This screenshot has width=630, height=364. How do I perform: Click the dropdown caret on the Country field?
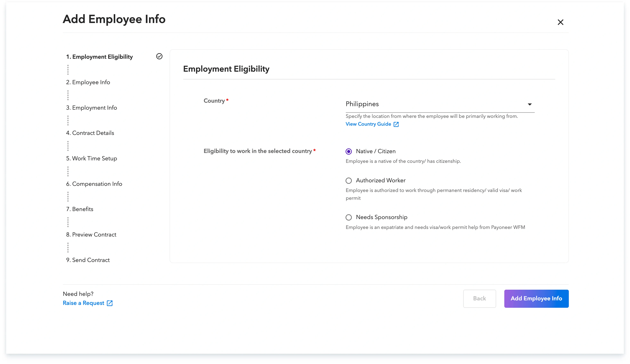pyautogui.click(x=530, y=104)
